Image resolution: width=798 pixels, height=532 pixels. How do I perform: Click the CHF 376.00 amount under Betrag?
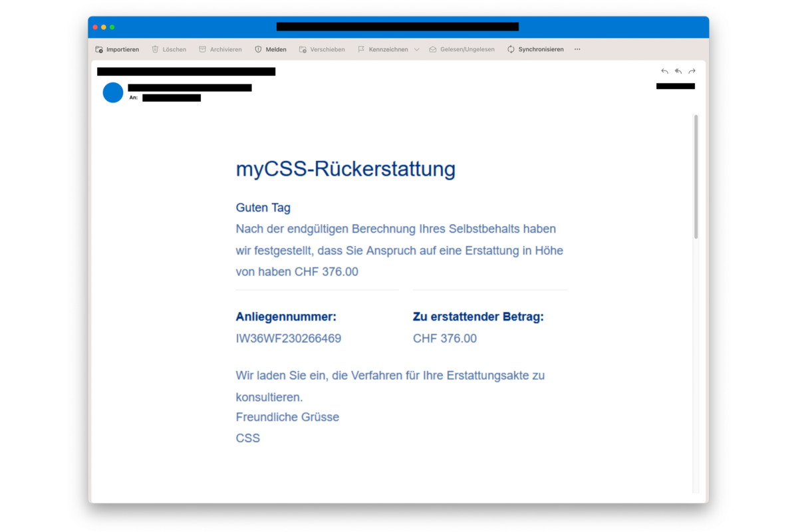445,338
